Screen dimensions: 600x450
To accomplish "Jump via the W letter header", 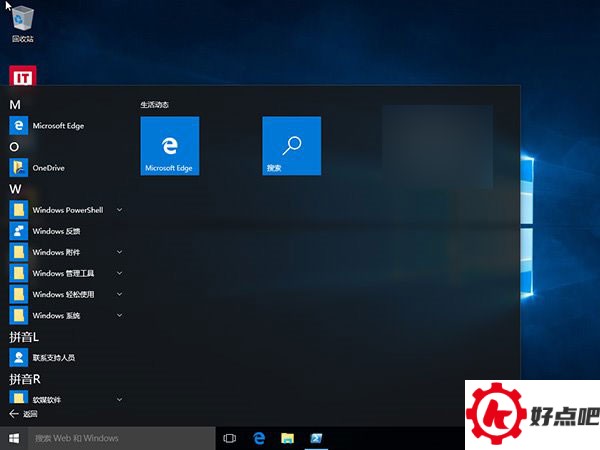I will click(15, 189).
